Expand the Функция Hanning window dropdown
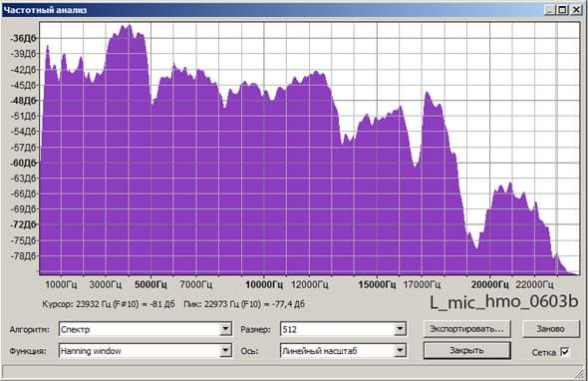Screen dimensions: 588x381 click(146, 351)
